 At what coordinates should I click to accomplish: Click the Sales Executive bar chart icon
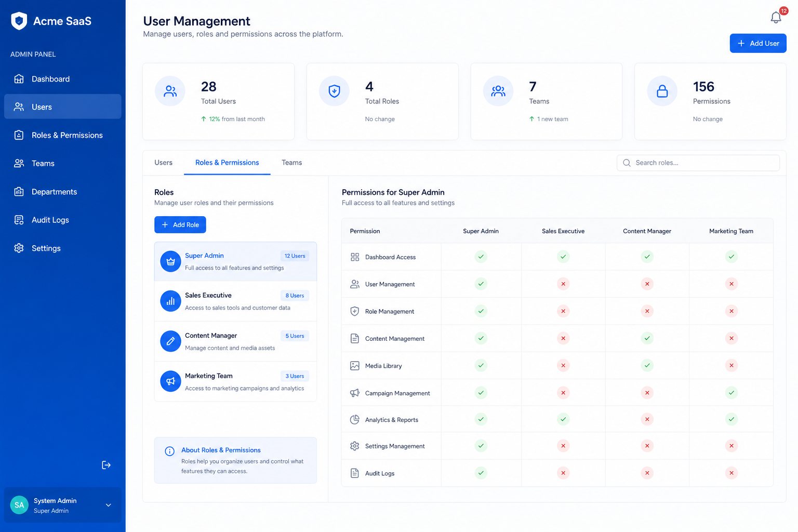point(170,301)
